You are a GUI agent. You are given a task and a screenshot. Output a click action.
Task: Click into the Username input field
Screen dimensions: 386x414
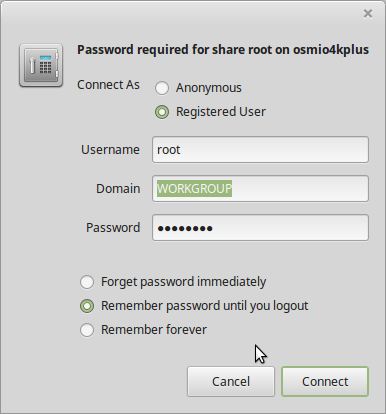click(x=260, y=150)
